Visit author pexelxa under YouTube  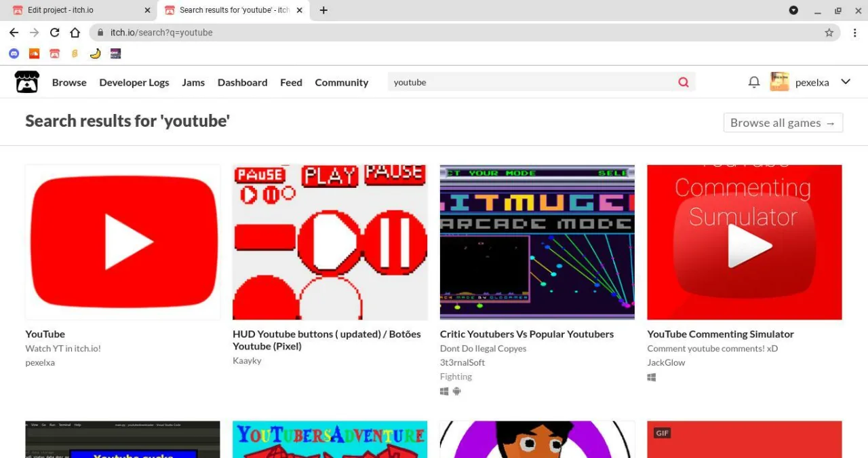click(40, 362)
